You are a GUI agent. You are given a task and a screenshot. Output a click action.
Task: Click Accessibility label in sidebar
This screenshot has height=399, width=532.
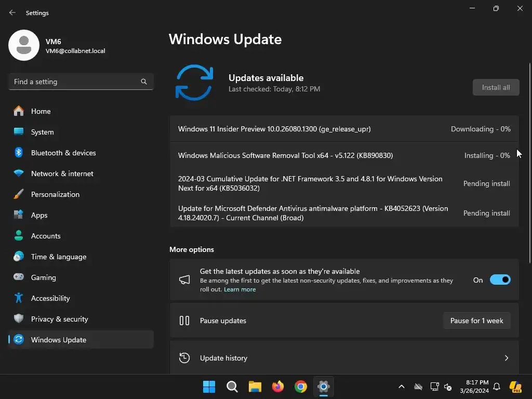tap(50, 298)
